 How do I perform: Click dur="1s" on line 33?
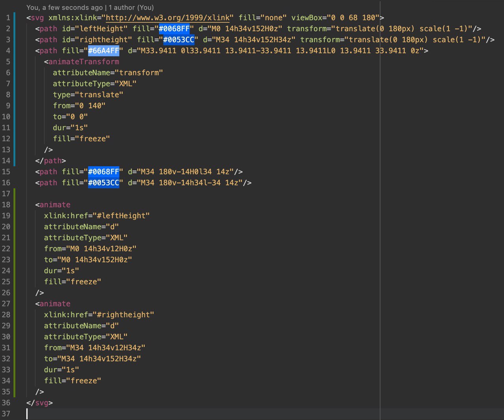click(x=61, y=370)
